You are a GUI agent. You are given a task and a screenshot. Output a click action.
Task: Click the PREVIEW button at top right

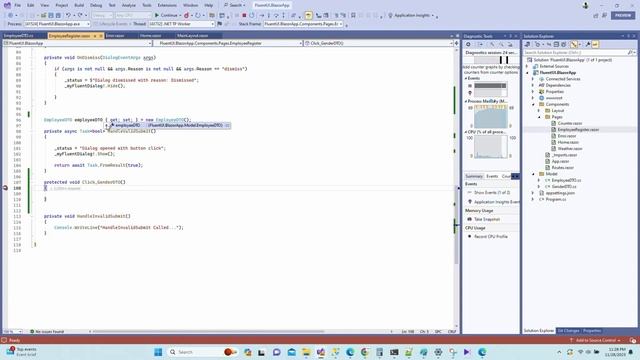pos(623,15)
